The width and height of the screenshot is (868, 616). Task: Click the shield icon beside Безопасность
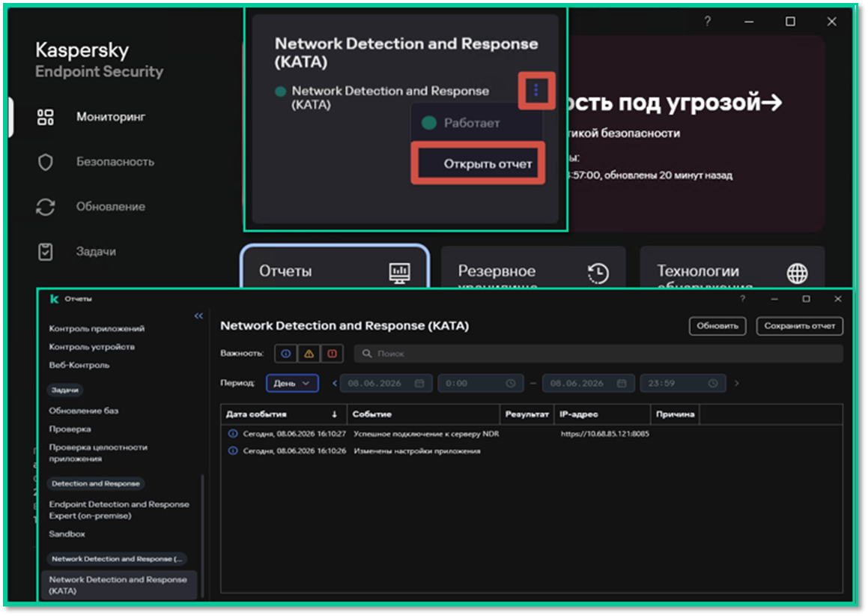(46, 162)
